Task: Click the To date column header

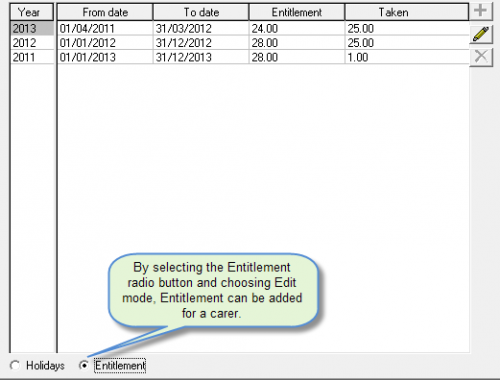Action: click(x=201, y=12)
